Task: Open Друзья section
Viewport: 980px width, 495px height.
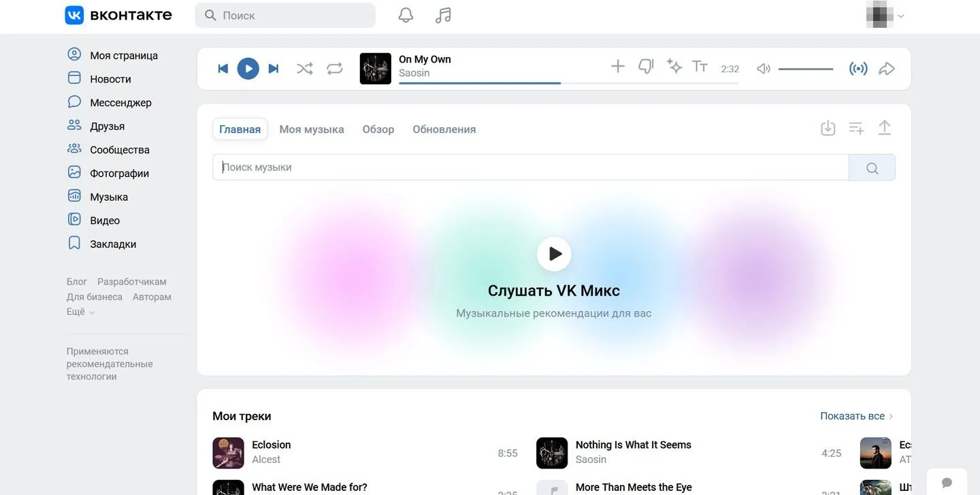Action: coord(96,127)
